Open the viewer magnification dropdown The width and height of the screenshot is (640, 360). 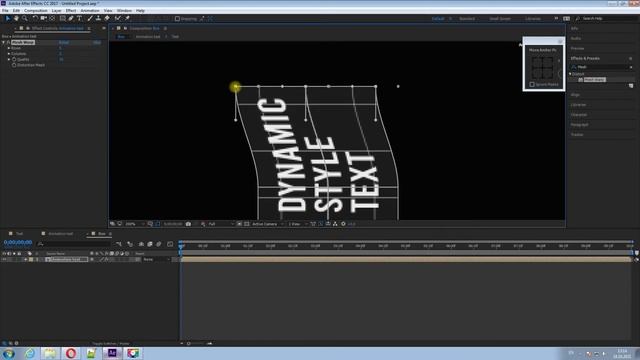(x=135, y=224)
